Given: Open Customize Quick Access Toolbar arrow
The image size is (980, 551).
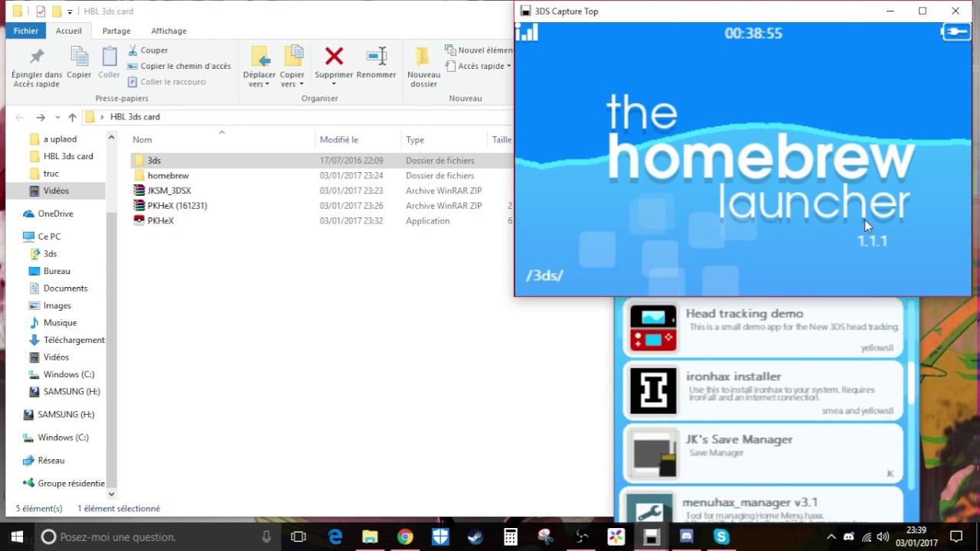Looking at the screenshot, I should pyautogui.click(x=70, y=11).
